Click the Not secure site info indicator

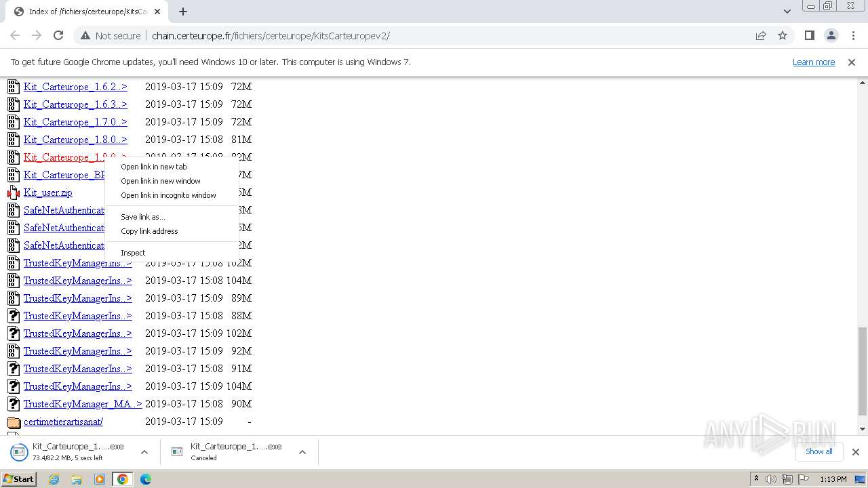point(111,35)
